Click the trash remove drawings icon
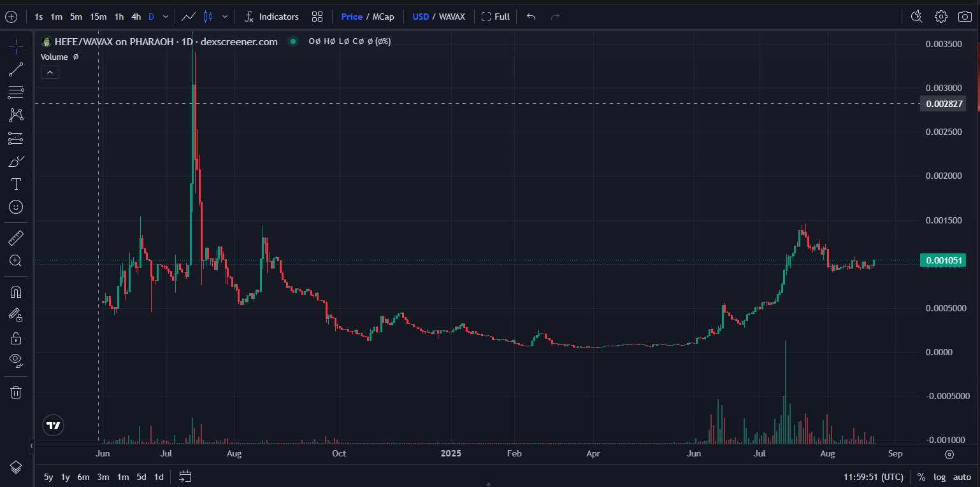 tap(16, 392)
